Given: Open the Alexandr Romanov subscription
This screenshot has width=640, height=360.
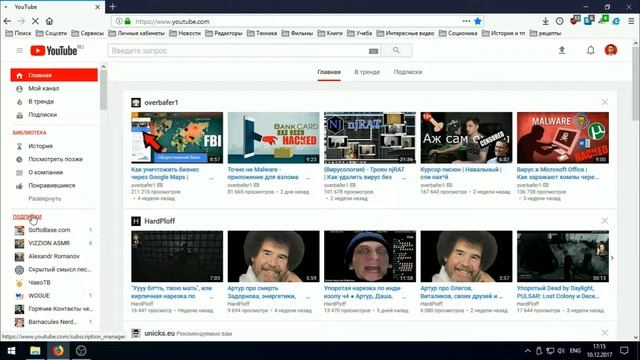Looking at the screenshot, I should pyautogui.click(x=54, y=256).
